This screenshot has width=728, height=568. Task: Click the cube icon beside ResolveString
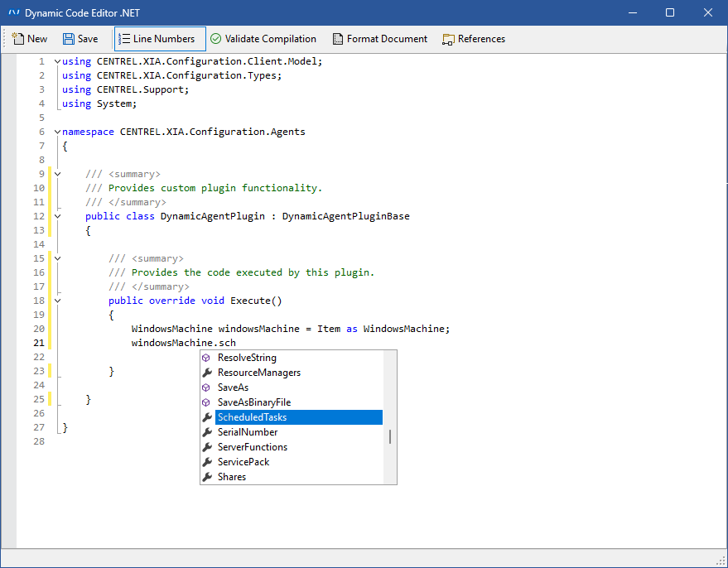(208, 358)
